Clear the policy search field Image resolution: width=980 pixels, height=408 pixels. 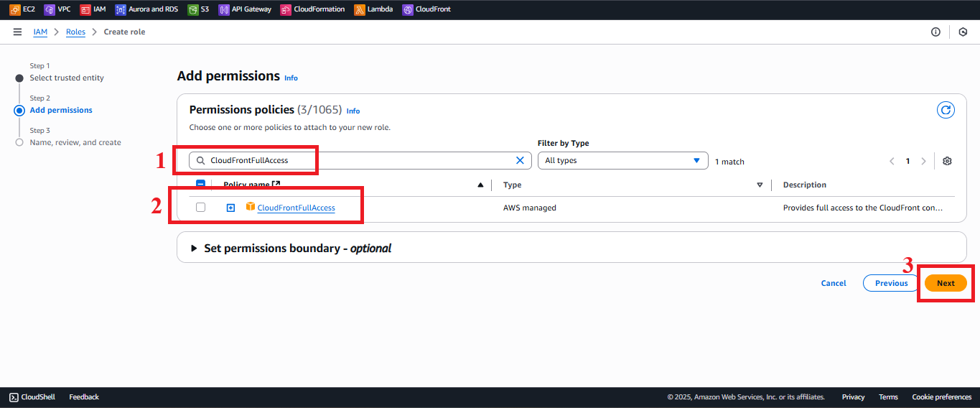pyautogui.click(x=520, y=161)
